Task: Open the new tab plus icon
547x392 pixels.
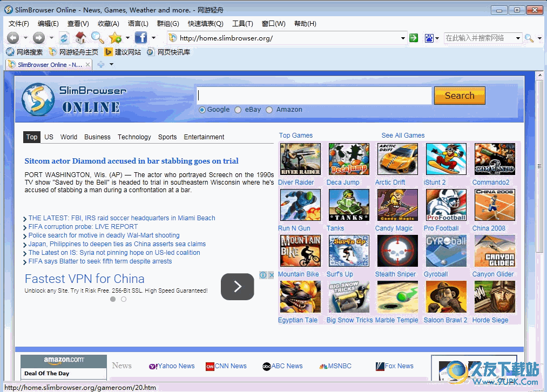Action: pos(101,64)
